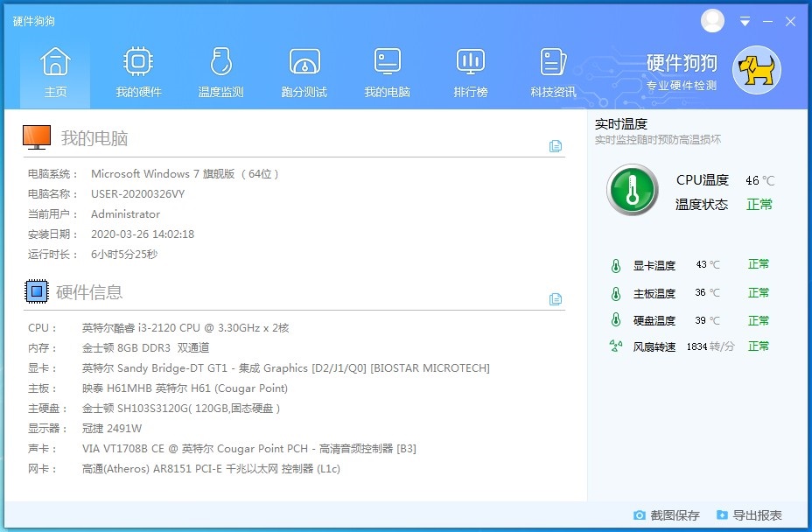Click 导出报表 export report button
This screenshot has width=812, height=532.
749,515
